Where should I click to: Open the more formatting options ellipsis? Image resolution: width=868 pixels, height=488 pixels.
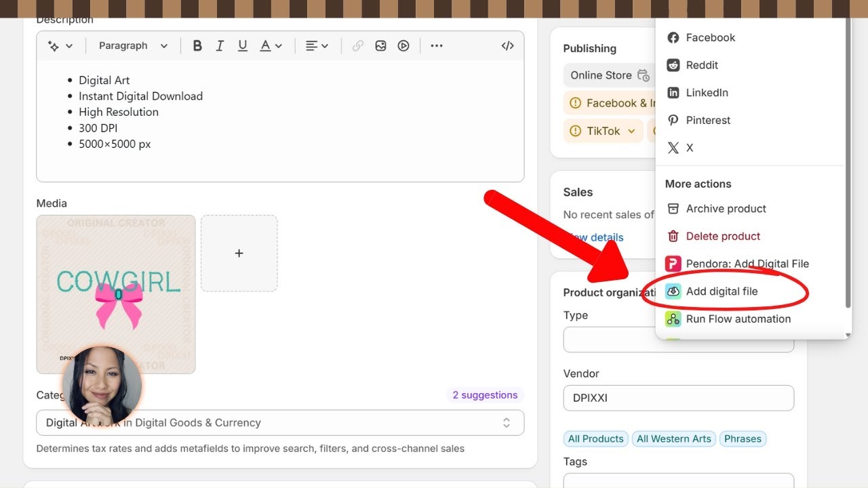point(437,46)
